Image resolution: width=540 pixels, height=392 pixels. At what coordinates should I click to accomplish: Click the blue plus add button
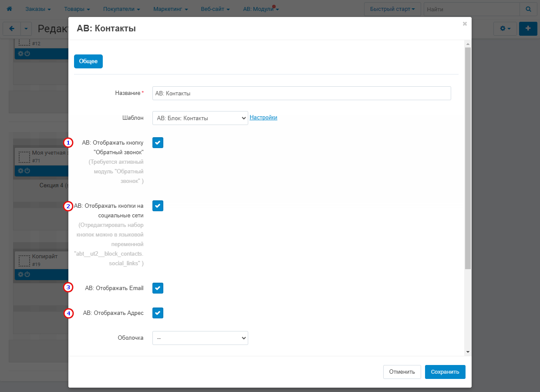tap(528, 28)
